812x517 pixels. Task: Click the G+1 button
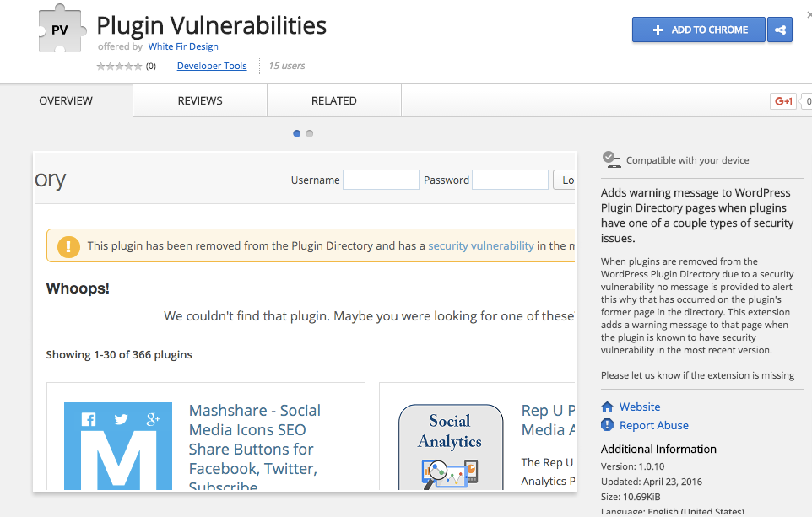[x=783, y=101]
